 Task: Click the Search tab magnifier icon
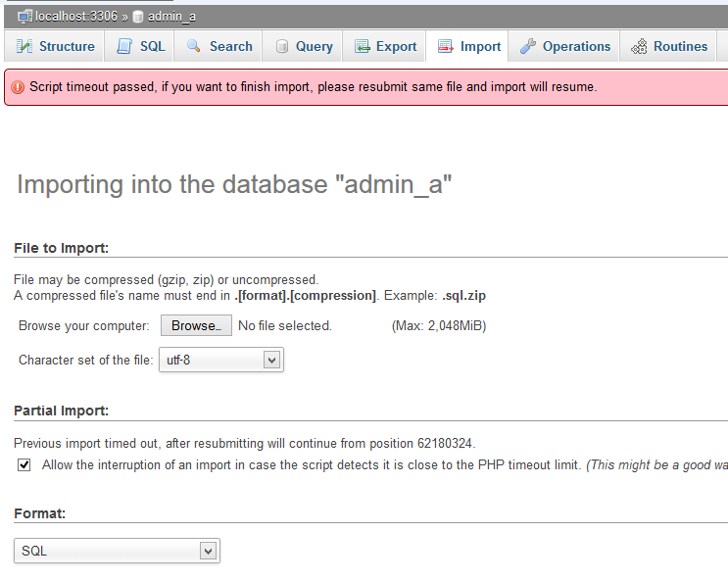194,46
